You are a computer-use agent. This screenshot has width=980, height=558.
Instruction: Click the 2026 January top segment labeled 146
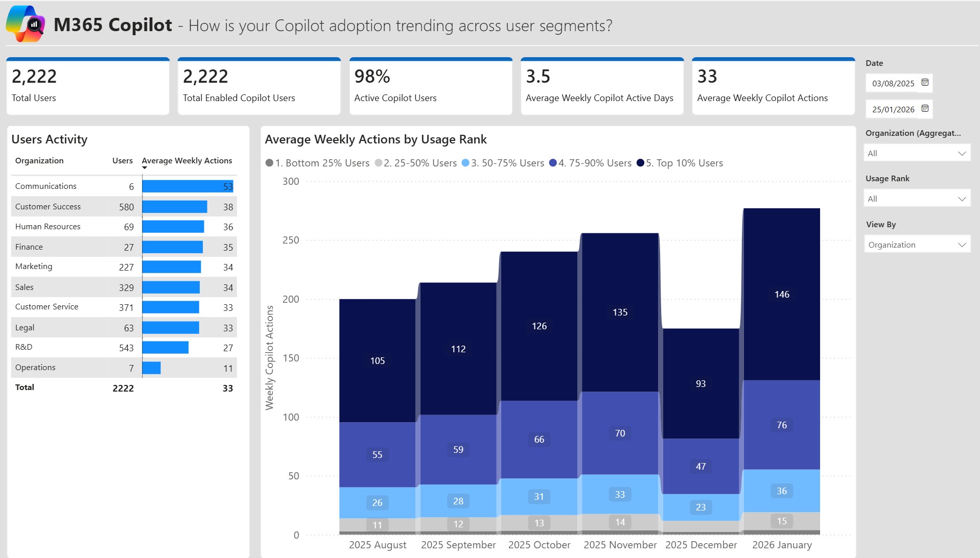(x=782, y=294)
